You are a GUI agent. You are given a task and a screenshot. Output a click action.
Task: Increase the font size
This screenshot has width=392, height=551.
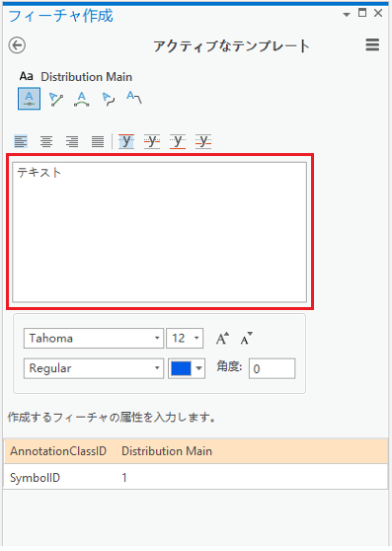(x=222, y=339)
